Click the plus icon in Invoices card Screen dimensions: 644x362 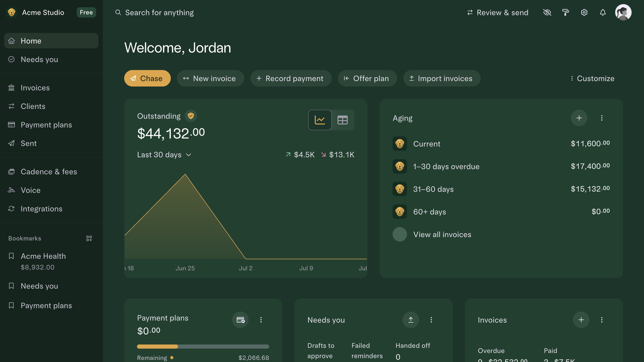(581, 320)
